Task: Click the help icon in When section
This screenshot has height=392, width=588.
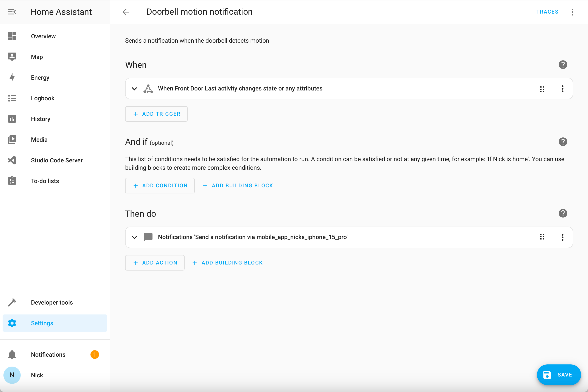Action: (x=563, y=65)
